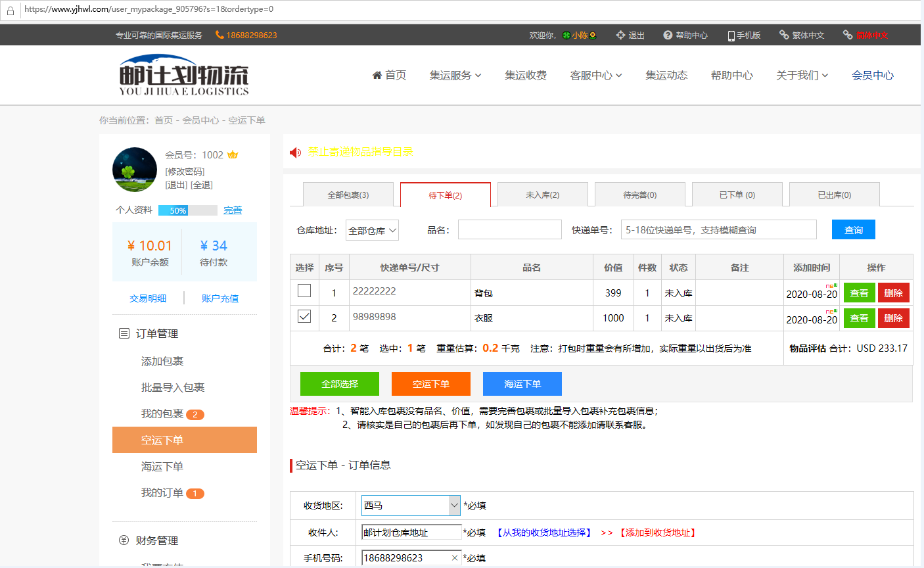924x568 pixels.
Task: Click the green 全部选择 button
Action: tap(340, 384)
